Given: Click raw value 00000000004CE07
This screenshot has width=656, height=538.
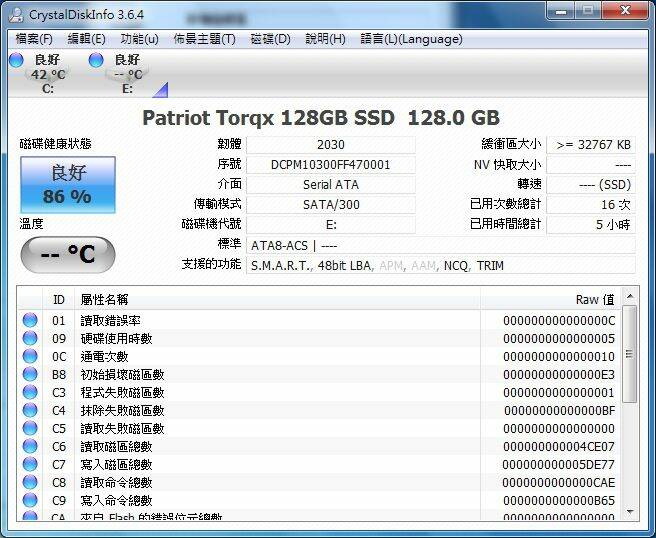Looking at the screenshot, I should [x=559, y=447].
